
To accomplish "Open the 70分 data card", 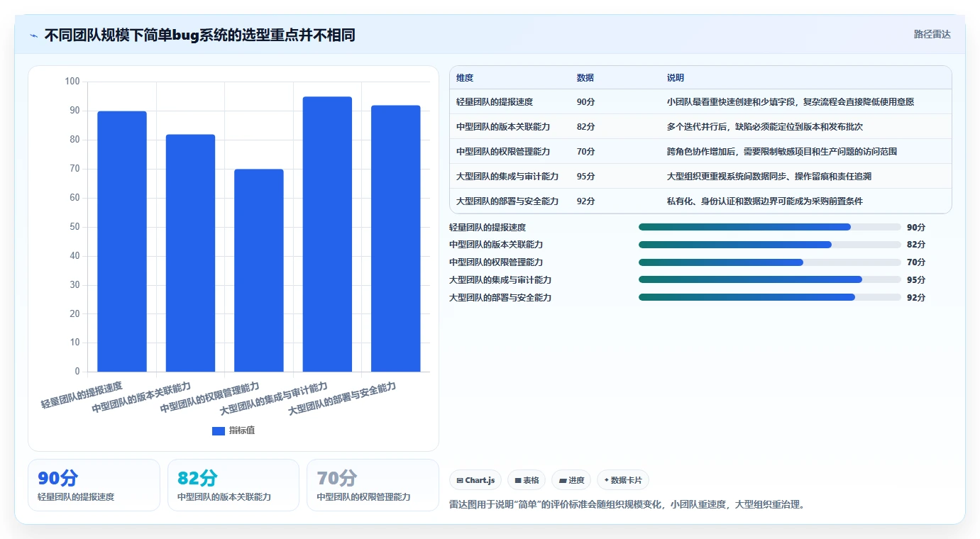I will [373, 485].
